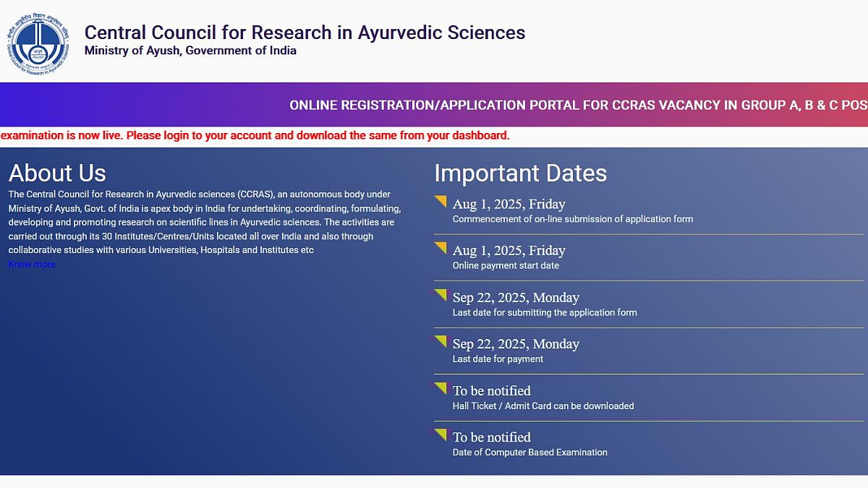The image size is (868, 488).
Task: Click the 'Last date for payment' label
Action: (498, 359)
